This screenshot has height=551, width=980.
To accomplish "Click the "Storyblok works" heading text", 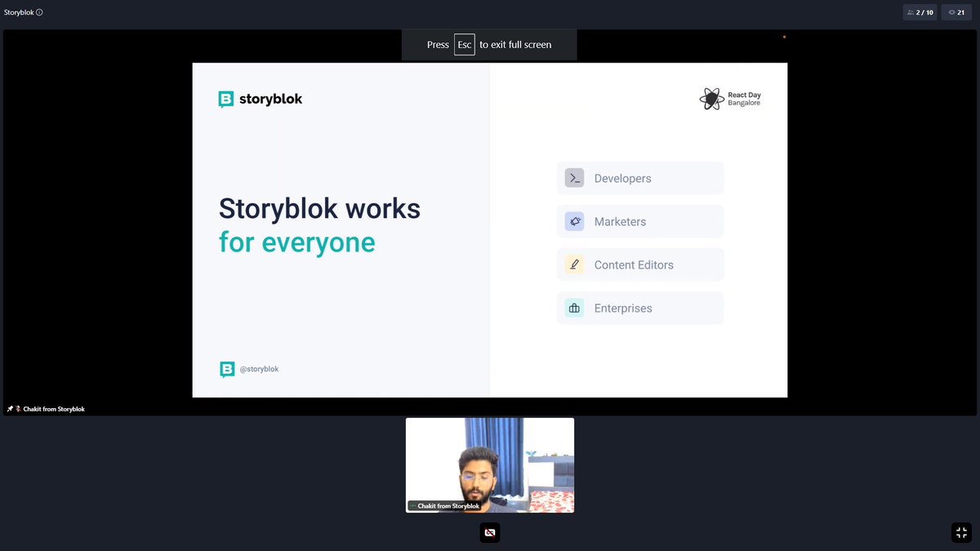I will [319, 209].
